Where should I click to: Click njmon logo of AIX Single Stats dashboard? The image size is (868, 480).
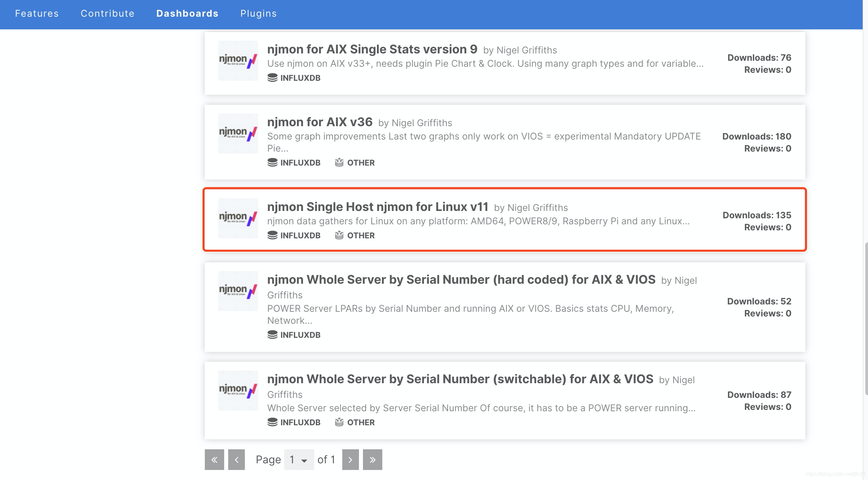[238, 61]
